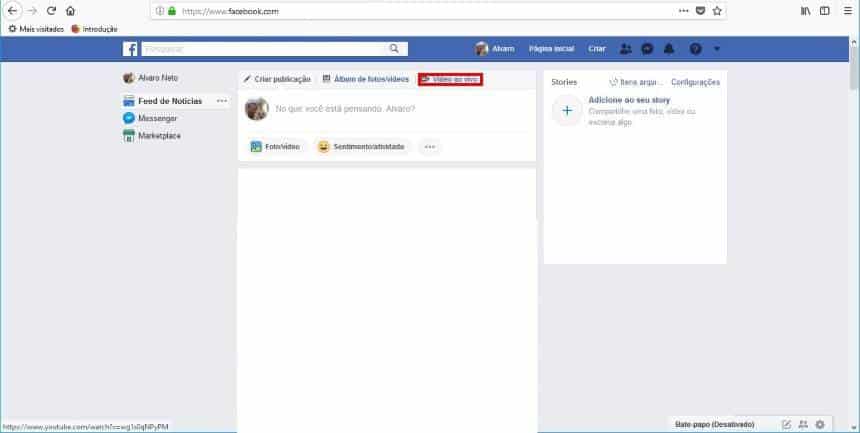860x433 pixels.
Task: Go to Página inicial
Action: [551, 49]
